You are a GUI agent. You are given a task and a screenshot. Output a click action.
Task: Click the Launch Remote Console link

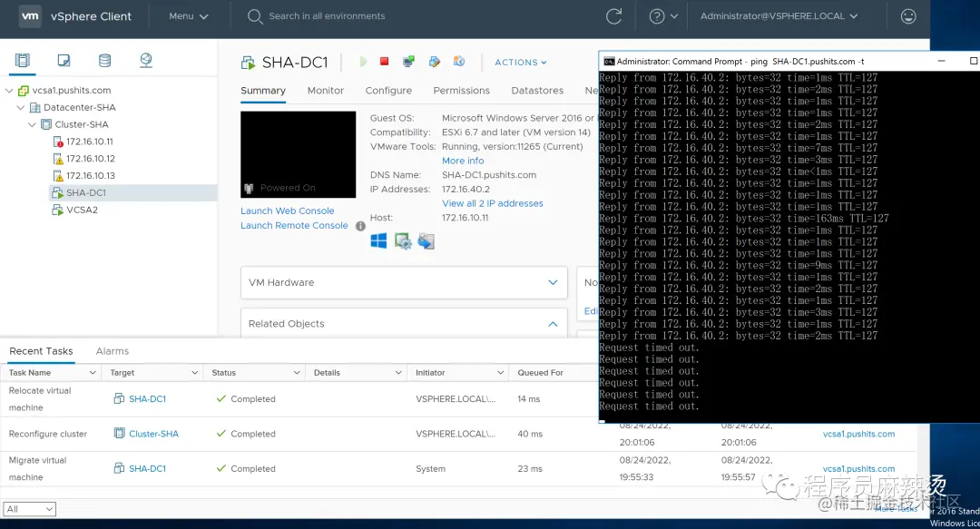294,226
